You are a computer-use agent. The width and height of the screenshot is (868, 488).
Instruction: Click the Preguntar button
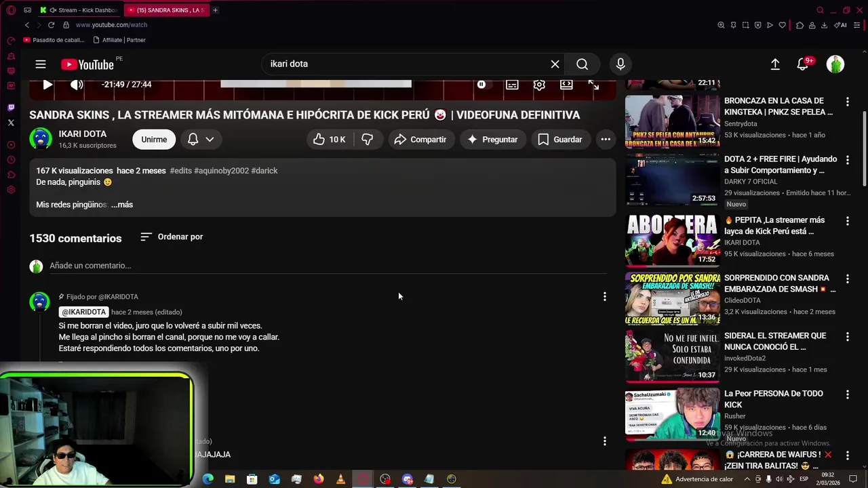[493, 140]
